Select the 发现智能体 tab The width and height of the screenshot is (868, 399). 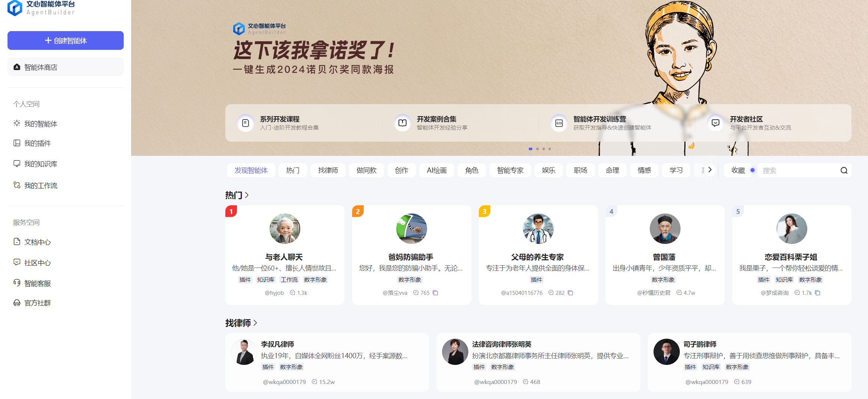coord(251,170)
